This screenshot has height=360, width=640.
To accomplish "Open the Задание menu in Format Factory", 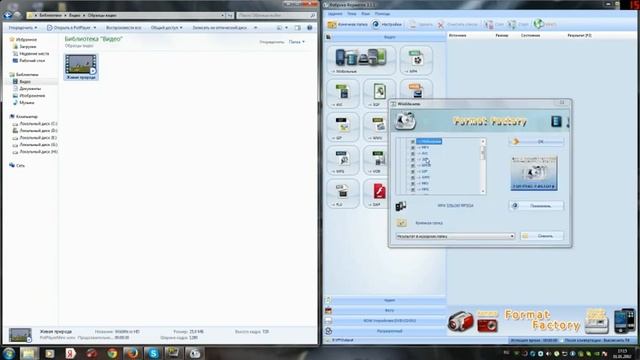I will pos(335,14).
